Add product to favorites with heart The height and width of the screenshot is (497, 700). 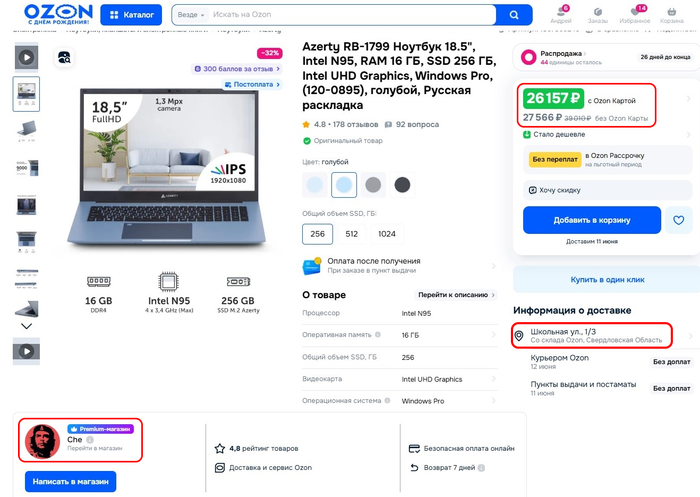[679, 220]
